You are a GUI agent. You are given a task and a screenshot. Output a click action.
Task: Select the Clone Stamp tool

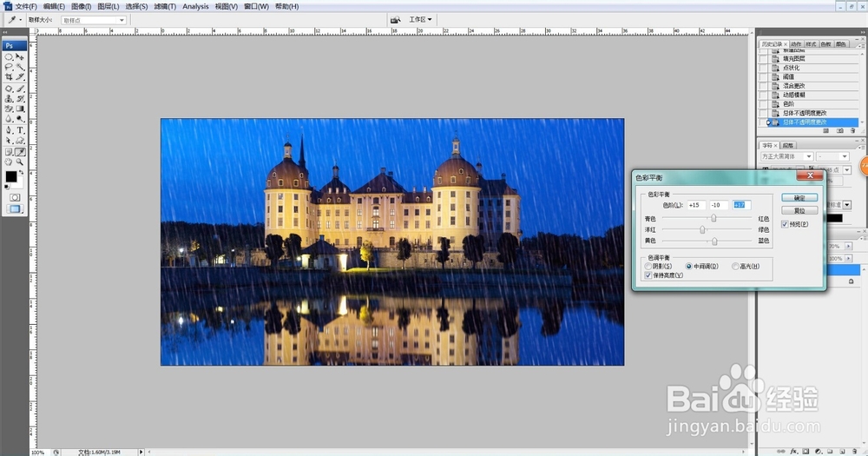point(9,98)
